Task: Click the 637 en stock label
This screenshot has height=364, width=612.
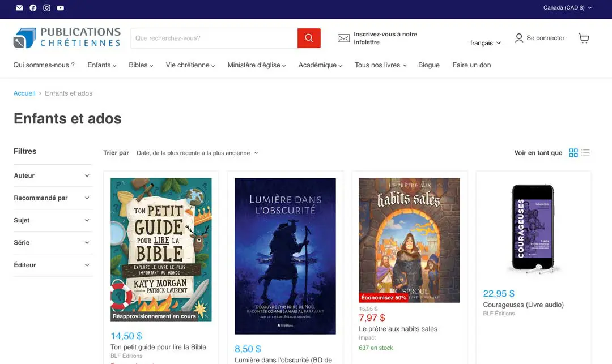Action: coord(376,348)
